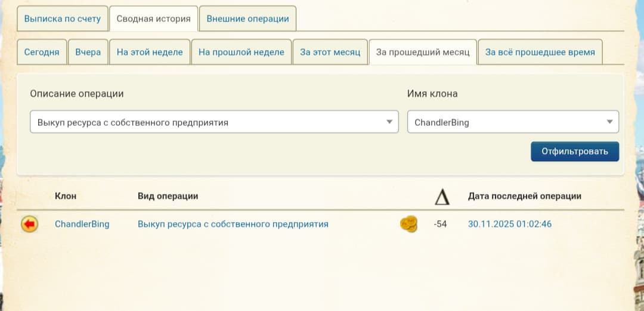The height and width of the screenshot is (311, 644).
Task: Open the На прошлой неделе tab
Action: 241,52
